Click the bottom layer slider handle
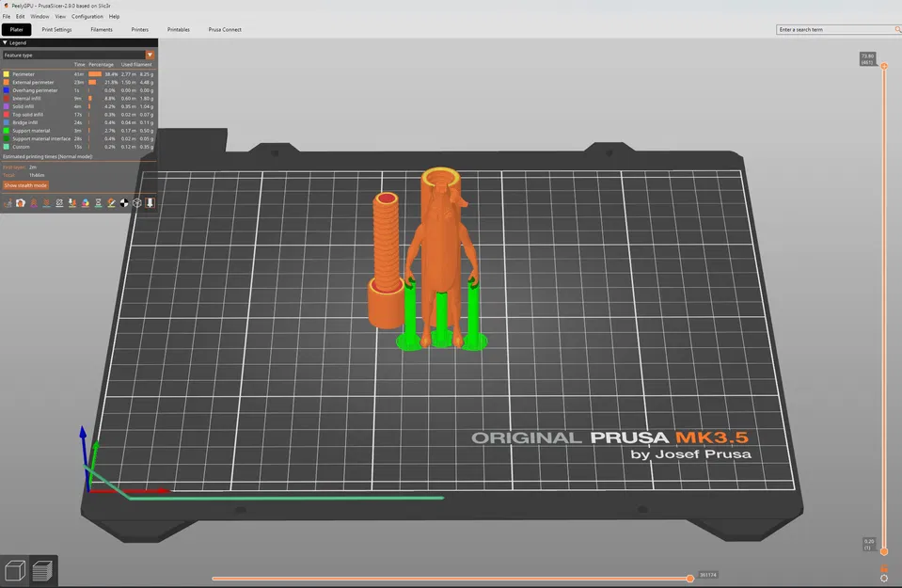 pyautogui.click(x=884, y=551)
